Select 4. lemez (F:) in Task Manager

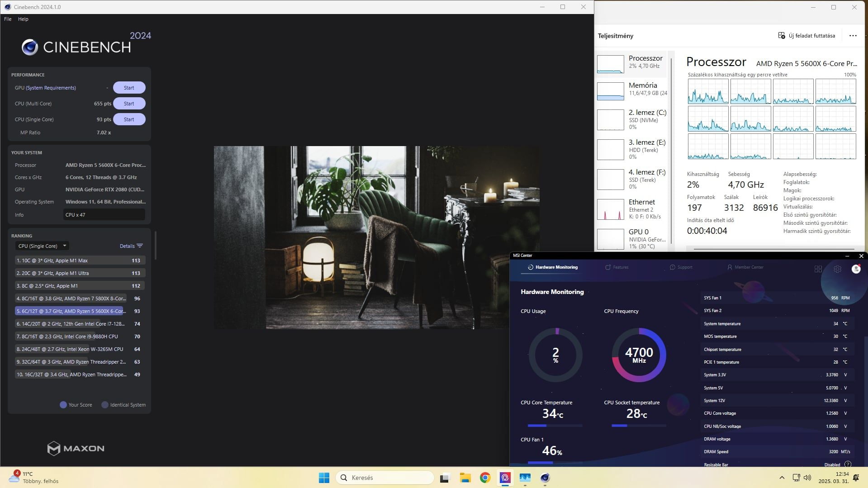click(x=632, y=179)
